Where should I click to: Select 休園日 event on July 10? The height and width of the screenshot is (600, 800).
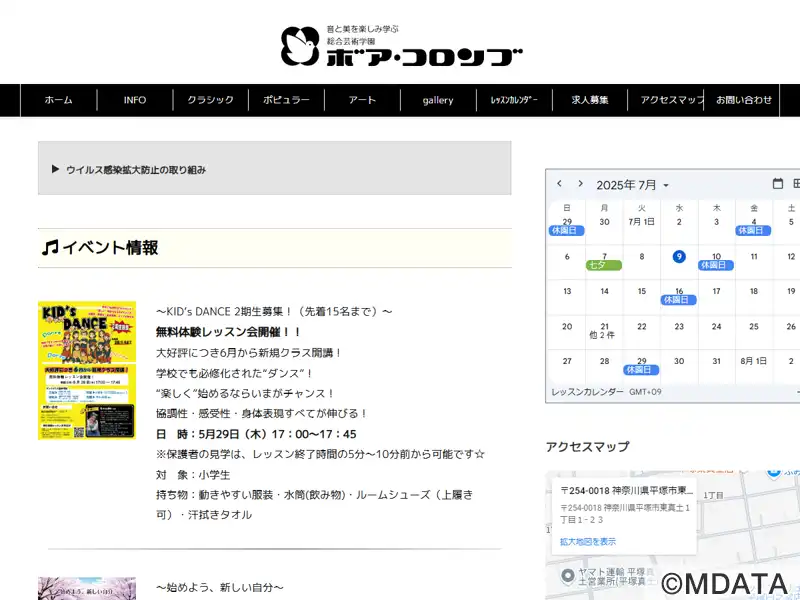(x=716, y=265)
